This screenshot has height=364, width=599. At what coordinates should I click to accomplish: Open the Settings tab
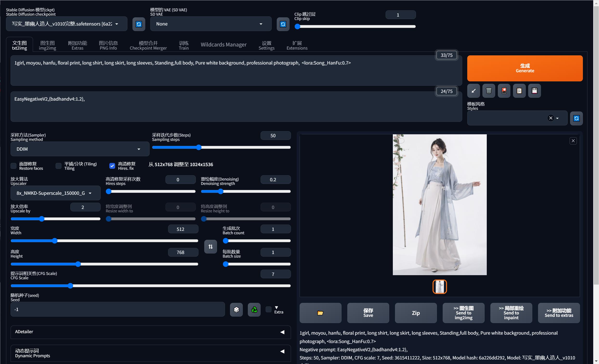(x=266, y=45)
